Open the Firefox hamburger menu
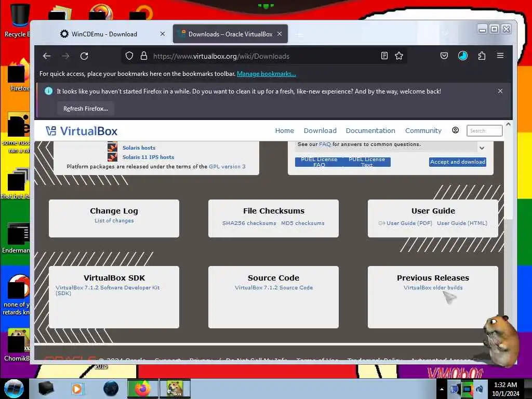The image size is (532, 399). (x=500, y=55)
